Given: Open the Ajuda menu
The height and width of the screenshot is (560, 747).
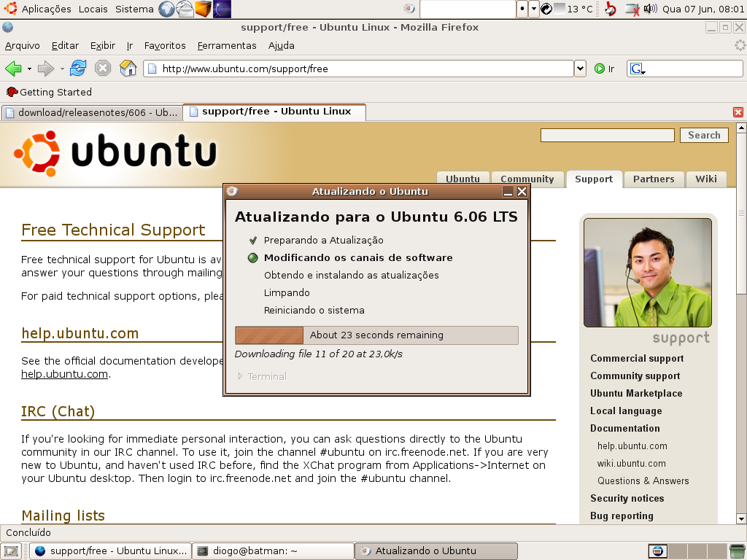Looking at the screenshot, I should pos(281,46).
